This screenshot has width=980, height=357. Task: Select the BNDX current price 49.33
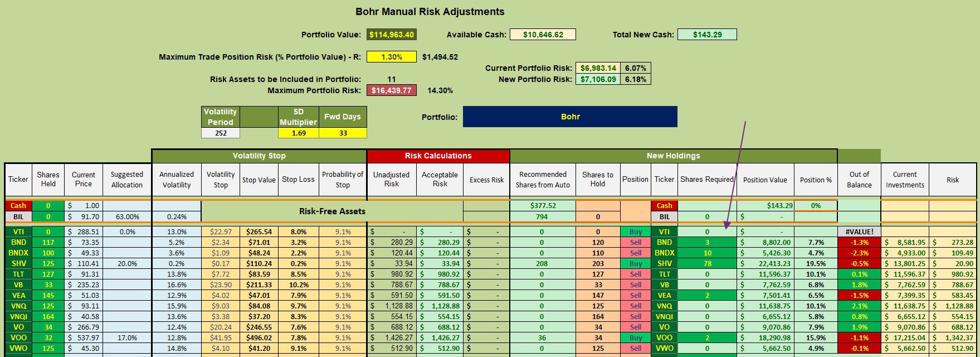tap(84, 253)
